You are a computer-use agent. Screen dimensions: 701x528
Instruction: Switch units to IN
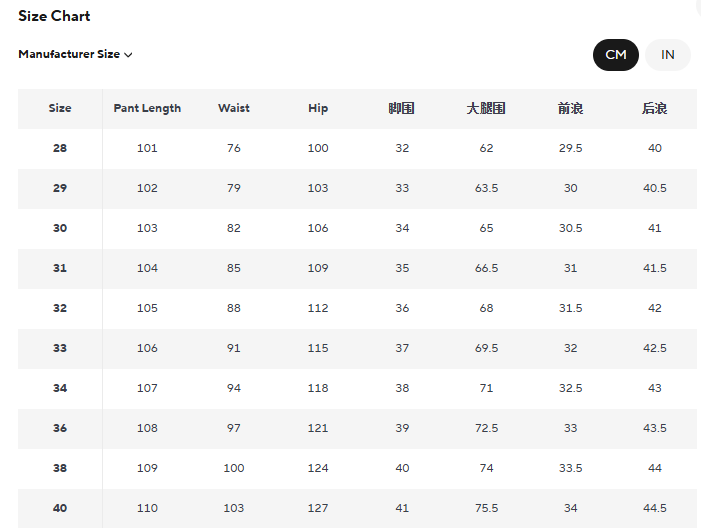click(x=667, y=55)
